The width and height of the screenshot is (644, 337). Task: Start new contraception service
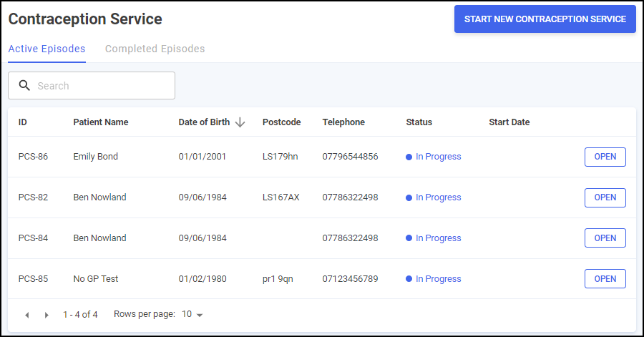click(x=545, y=19)
